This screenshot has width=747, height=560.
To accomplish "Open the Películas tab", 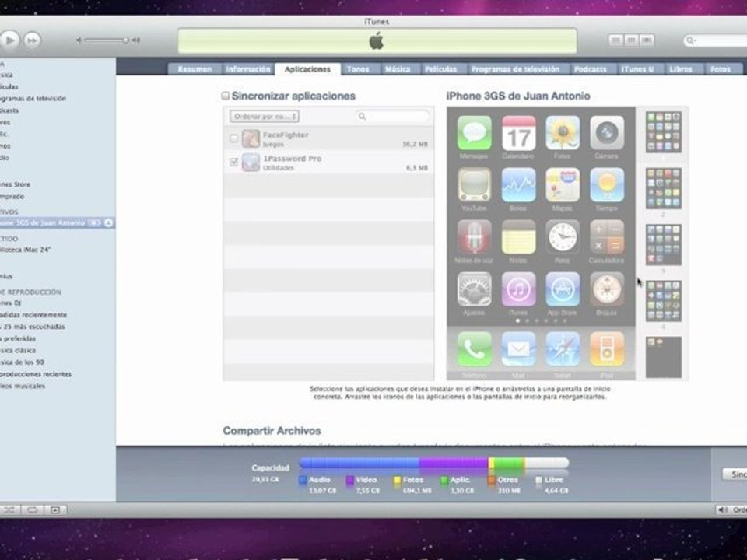I will (x=440, y=69).
